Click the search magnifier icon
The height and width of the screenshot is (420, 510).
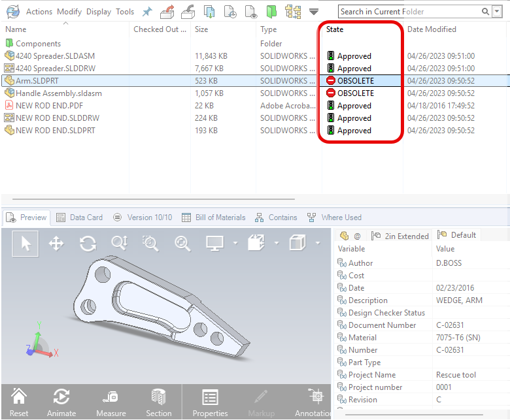pos(485,12)
